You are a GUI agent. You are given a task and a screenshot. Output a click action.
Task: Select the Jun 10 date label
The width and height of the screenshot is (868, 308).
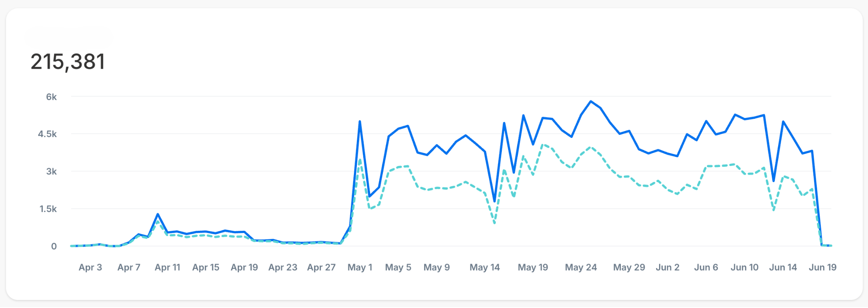tap(744, 268)
